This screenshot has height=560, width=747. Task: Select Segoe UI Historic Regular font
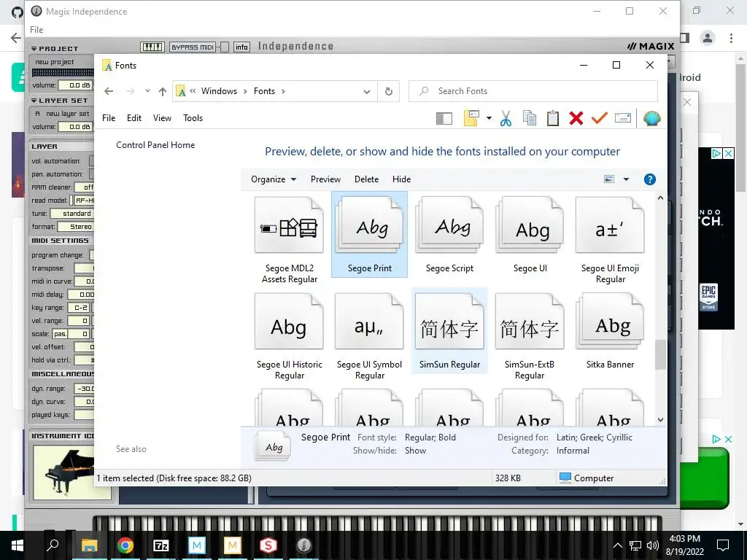tap(289, 336)
